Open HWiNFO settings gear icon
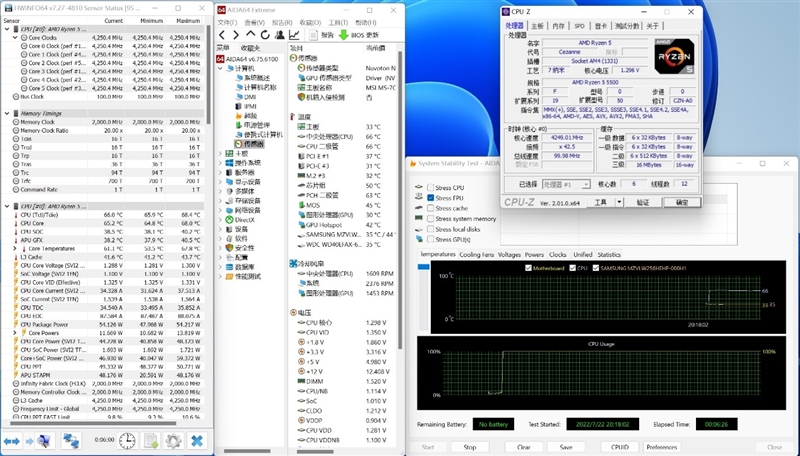This screenshot has width=800, height=456. [x=174, y=440]
